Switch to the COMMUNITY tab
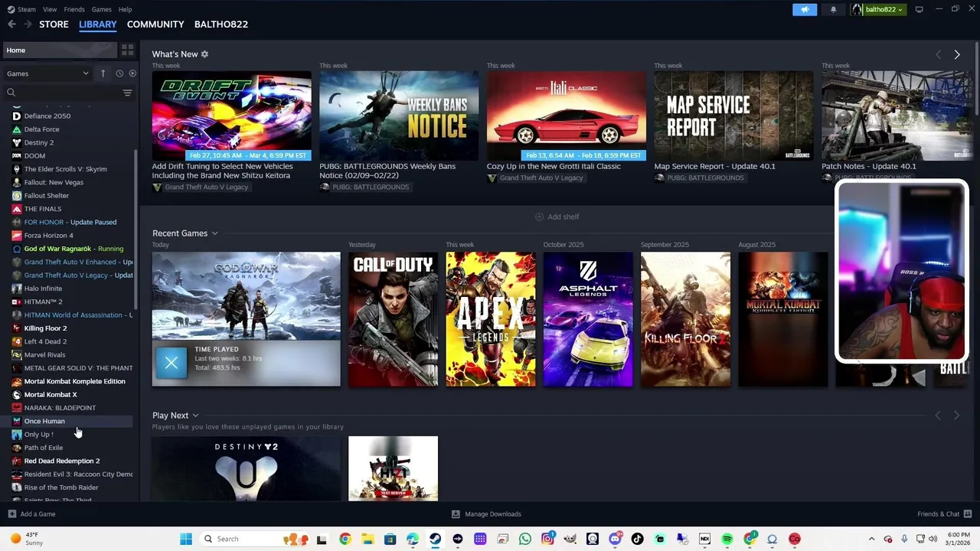Viewport: 980px width, 551px height. (155, 24)
